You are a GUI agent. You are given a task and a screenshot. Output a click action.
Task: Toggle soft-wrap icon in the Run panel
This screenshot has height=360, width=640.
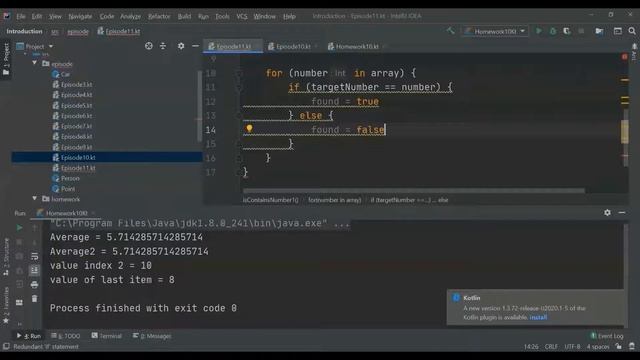(x=35, y=256)
